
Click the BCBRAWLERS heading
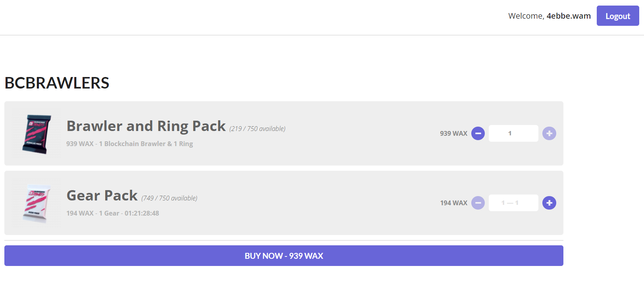point(57,83)
